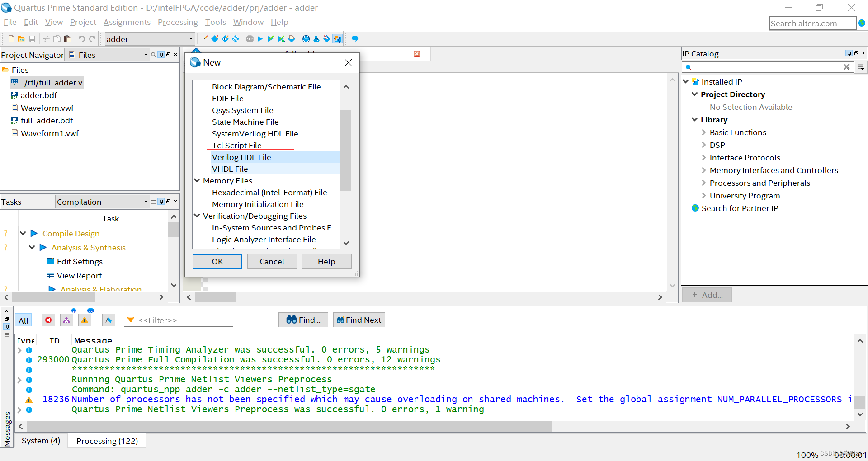Toggle the warning messages filter

pos(85,320)
